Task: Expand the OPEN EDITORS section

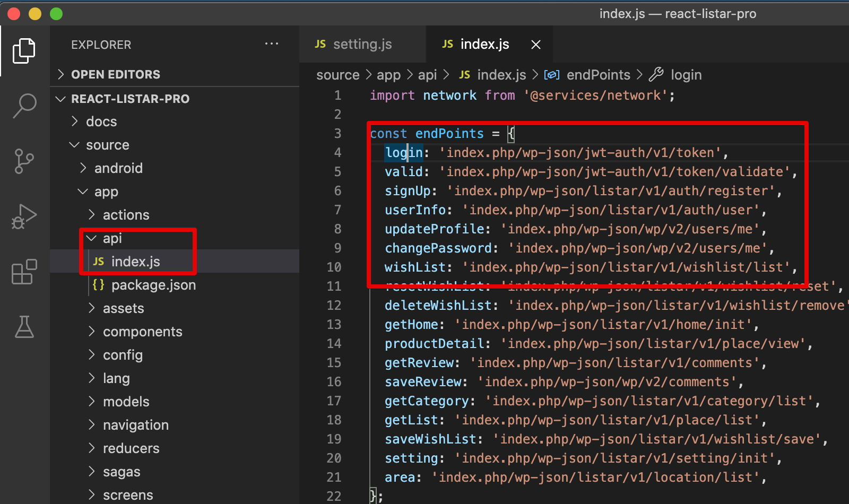Action: click(175, 74)
